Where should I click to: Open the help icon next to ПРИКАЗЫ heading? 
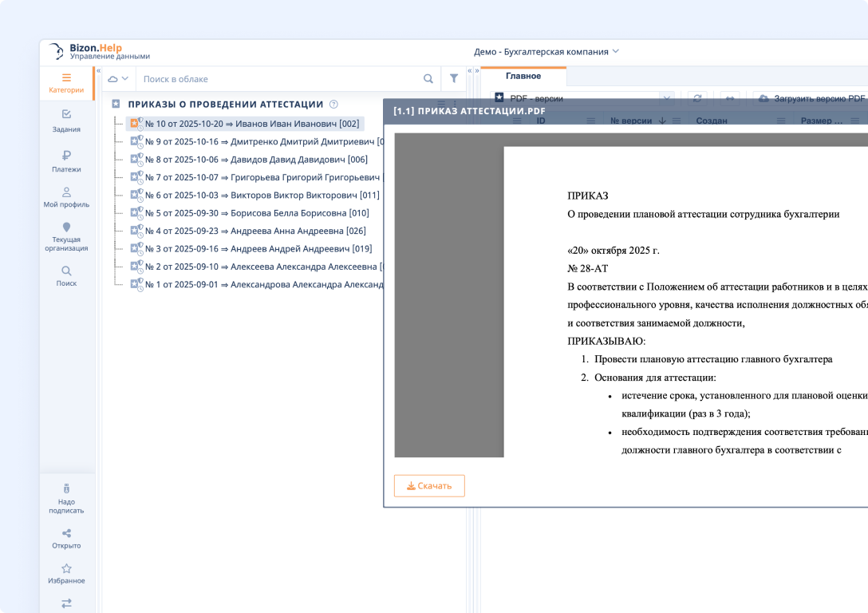[x=333, y=105]
